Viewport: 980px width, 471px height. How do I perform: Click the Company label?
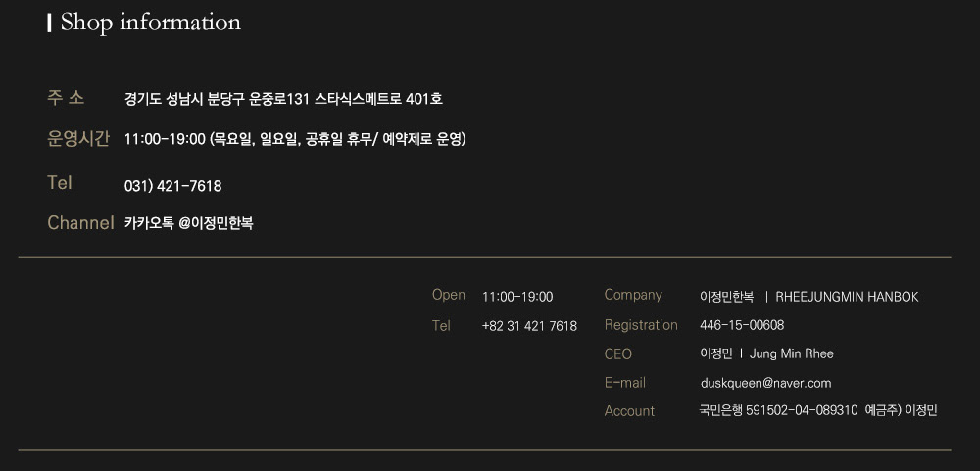[633, 295]
